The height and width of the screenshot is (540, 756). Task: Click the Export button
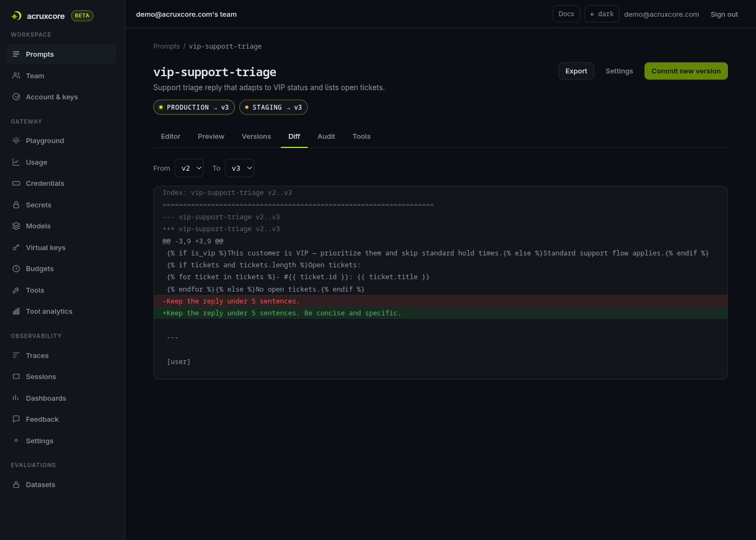[x=576, y=71]
